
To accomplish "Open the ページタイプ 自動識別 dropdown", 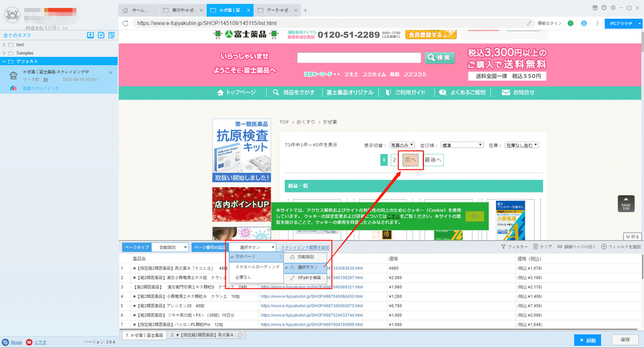I will (170, 247).
